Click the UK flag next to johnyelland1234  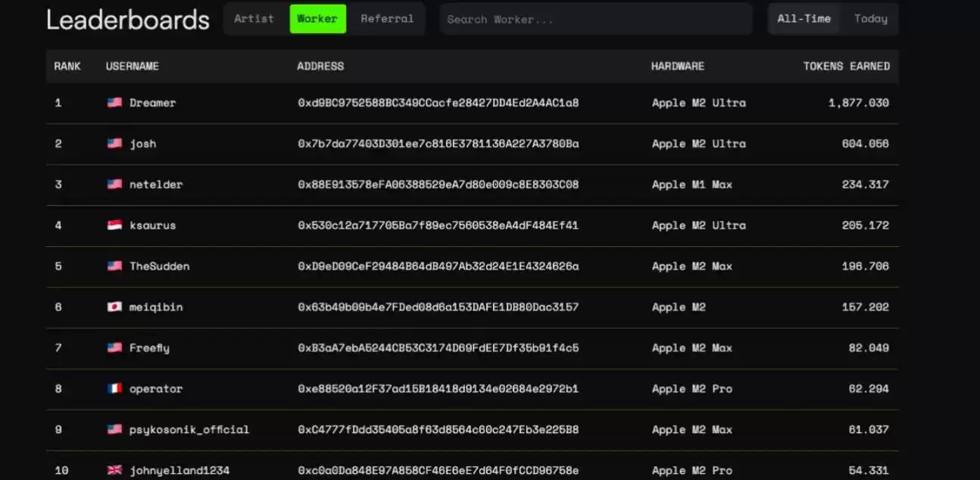coord(114,471)
